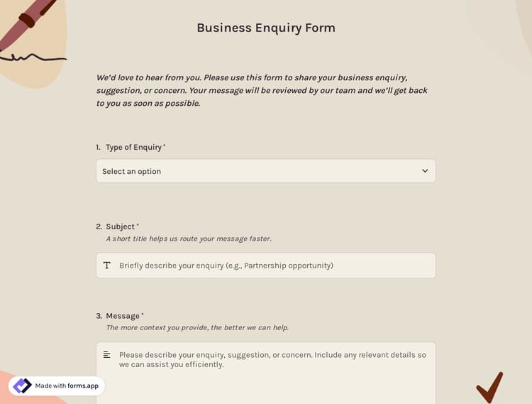The height and width of the screenshot is (404, 532).
Task: Open the "Select an option" dropdown
Action: pyautogui.click(x=265, y=171)
